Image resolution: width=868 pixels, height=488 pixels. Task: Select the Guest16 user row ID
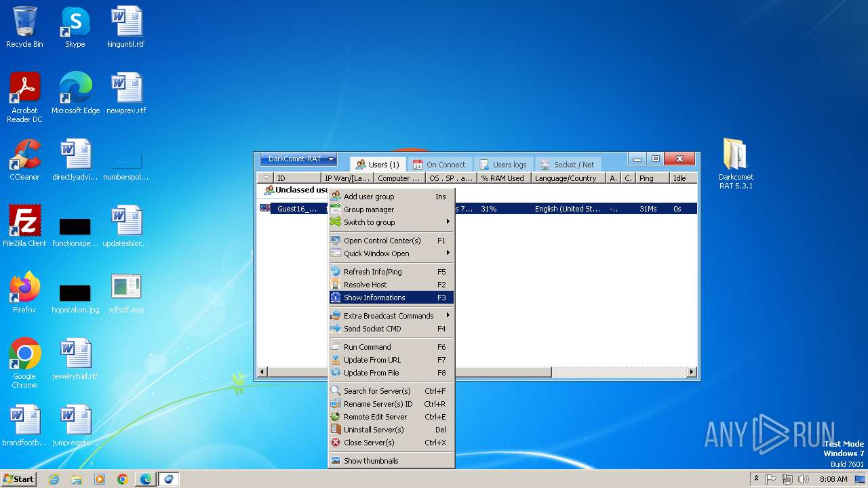(297, 209)
